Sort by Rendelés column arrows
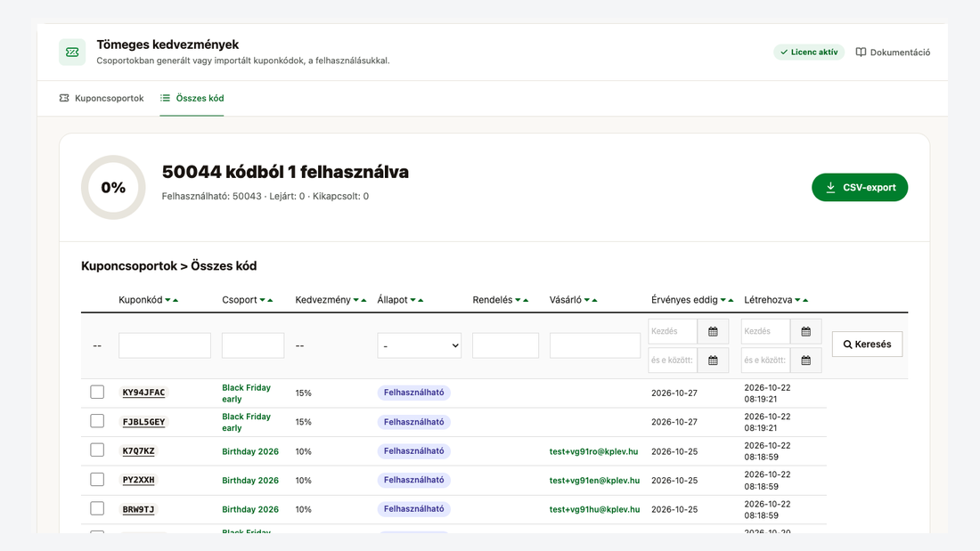980x551 pixels. [x=522, y=301]
